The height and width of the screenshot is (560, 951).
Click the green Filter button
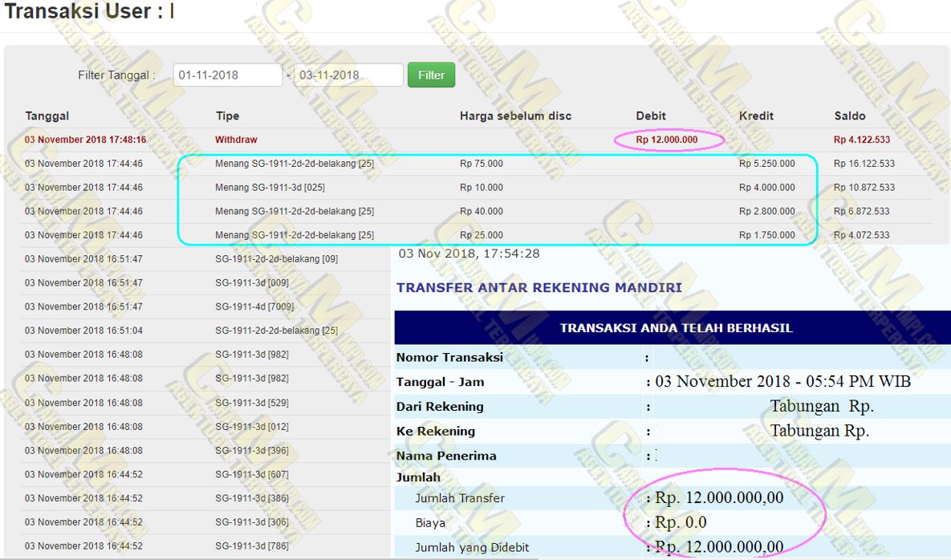click(x=431, y=75)
